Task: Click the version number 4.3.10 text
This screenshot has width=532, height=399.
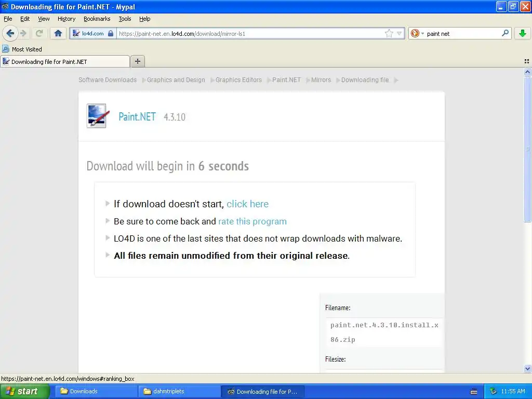Action: [x=175, y=117]
